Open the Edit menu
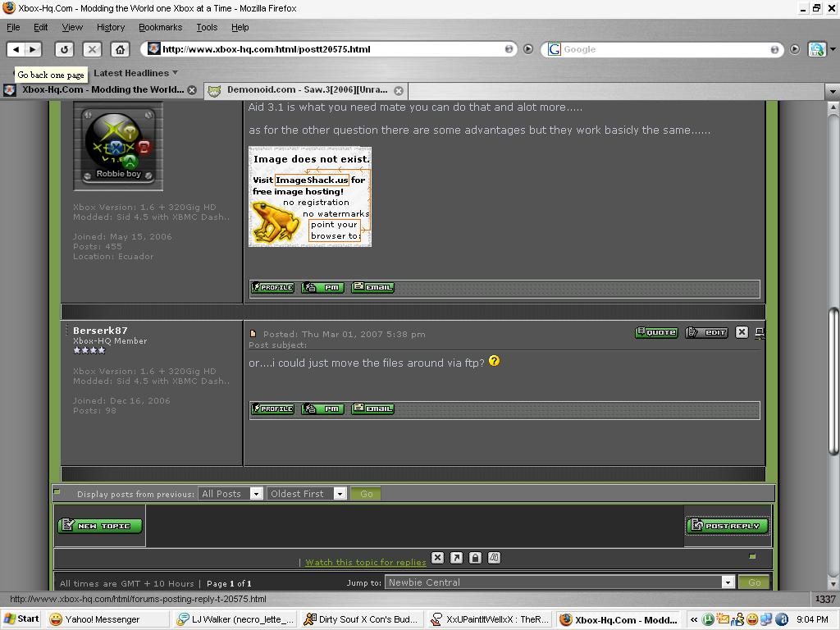The height and width of the screenshot is (630, 840). [x=41, y=27]
